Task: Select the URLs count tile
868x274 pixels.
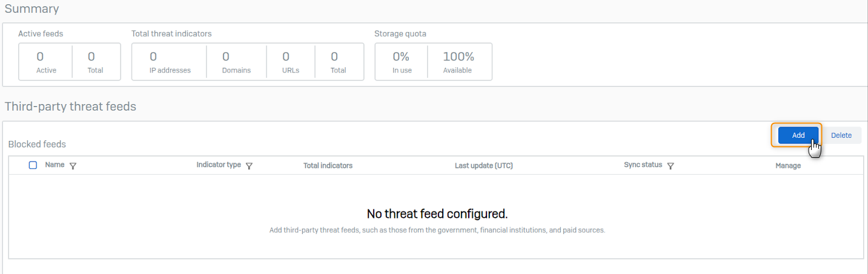Action: [291, 62]
